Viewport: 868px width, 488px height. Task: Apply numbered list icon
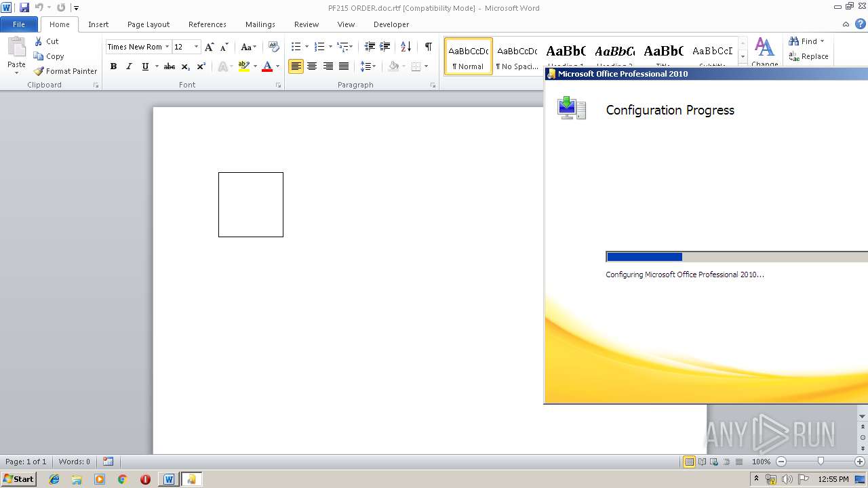pyautogui.click(x=319, y=47)
